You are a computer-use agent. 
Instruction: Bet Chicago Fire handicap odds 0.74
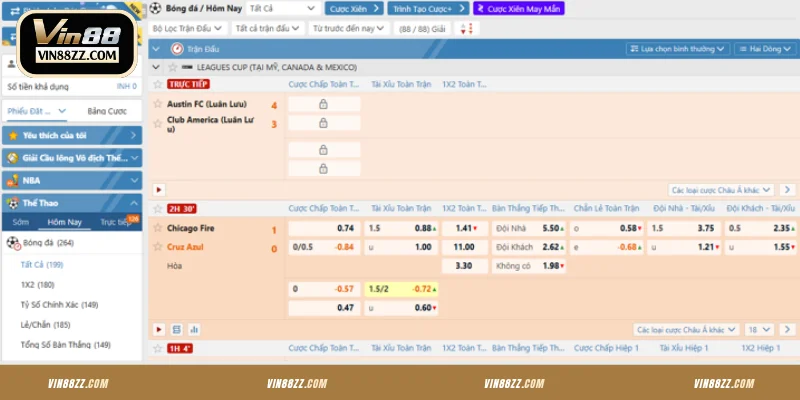324,228
